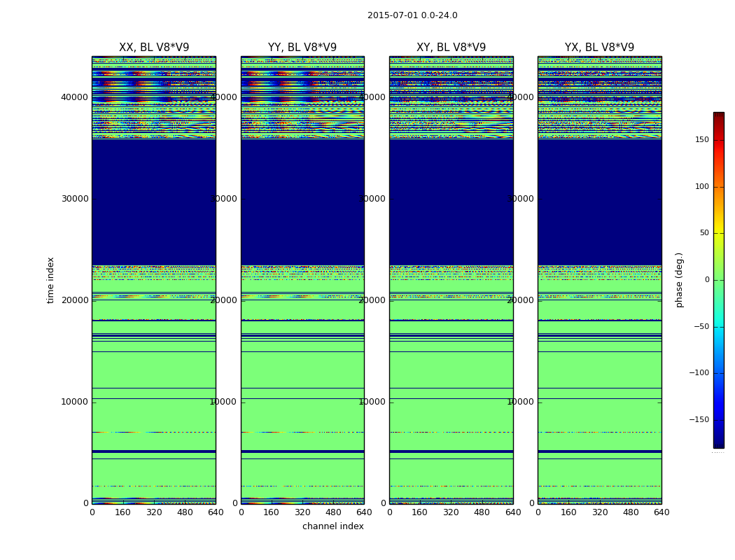Click the "XY, BL V8*V9" subplot title
This screenshot has height=560, width=735.
click(451, 48)
